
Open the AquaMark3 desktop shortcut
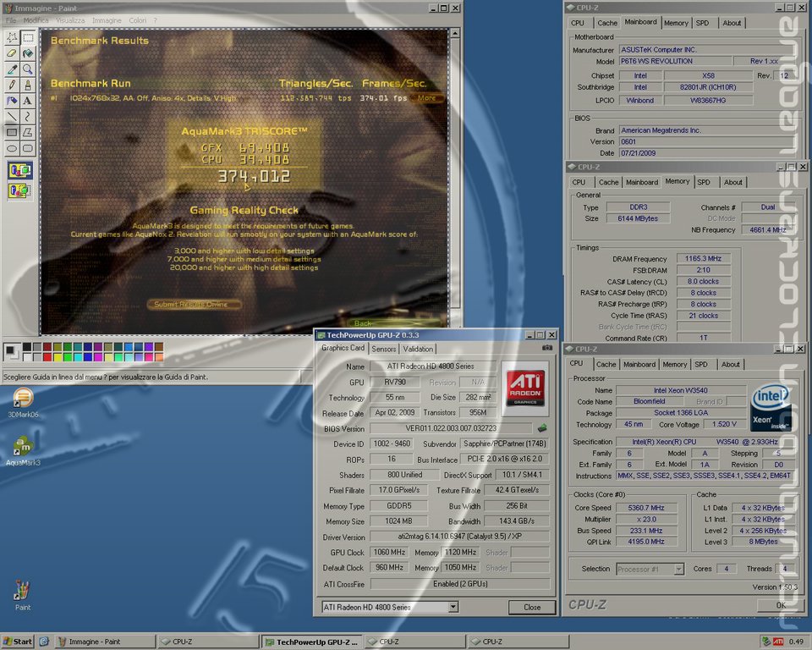(x=23, y=451)
